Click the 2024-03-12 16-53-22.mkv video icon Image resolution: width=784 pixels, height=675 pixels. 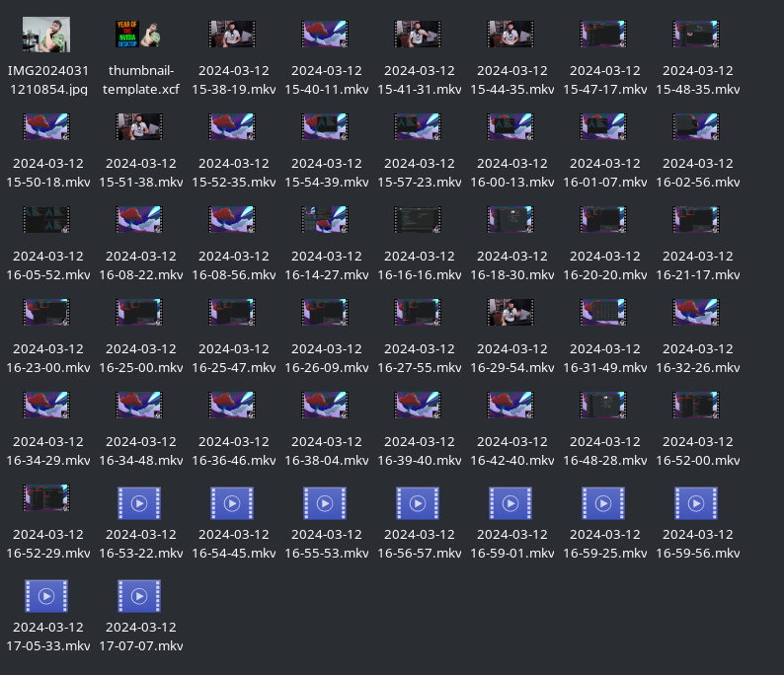[139, 503]
